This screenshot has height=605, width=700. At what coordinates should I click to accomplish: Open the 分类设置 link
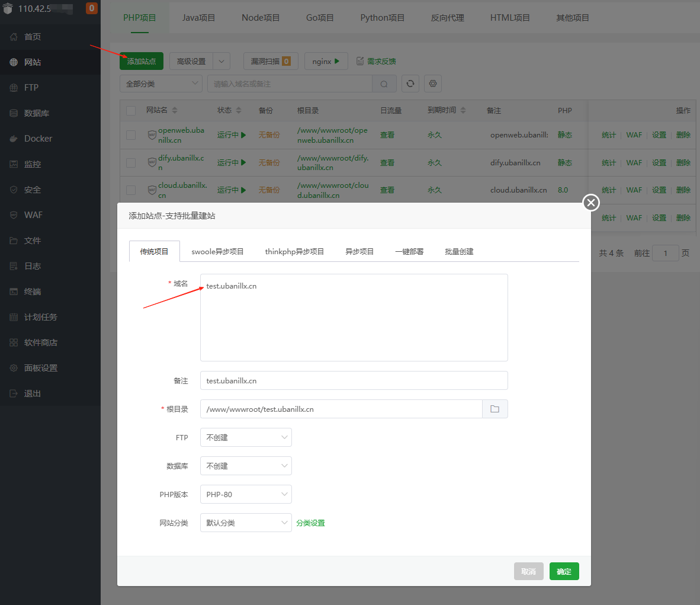tap(310, 523)
